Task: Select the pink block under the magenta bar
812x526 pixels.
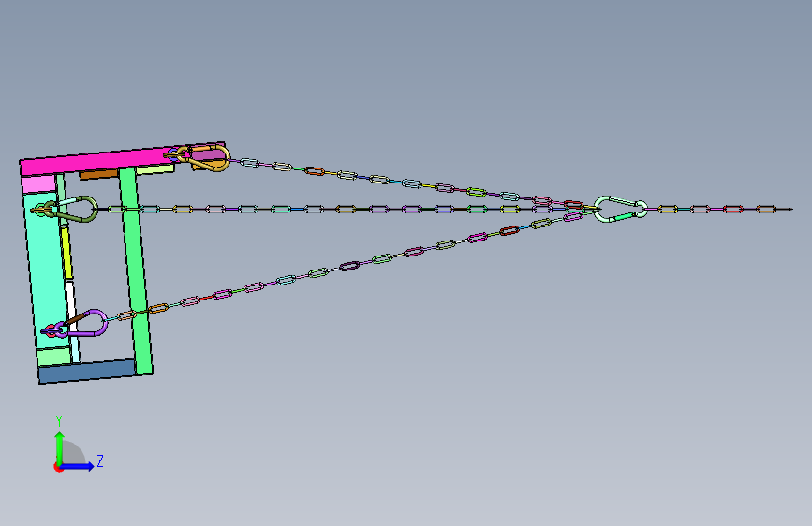Action: tap(38, 183)
